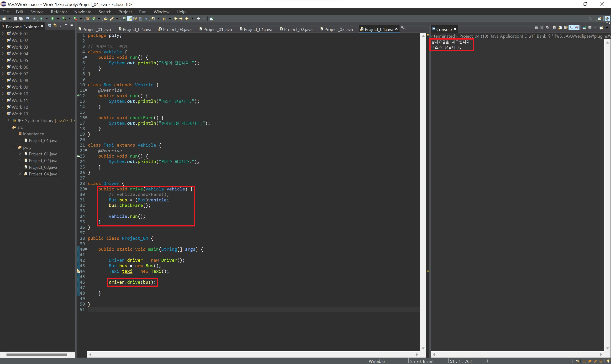
Task: Click Collapse All in Package Explorer
Action: click(50, 25)
